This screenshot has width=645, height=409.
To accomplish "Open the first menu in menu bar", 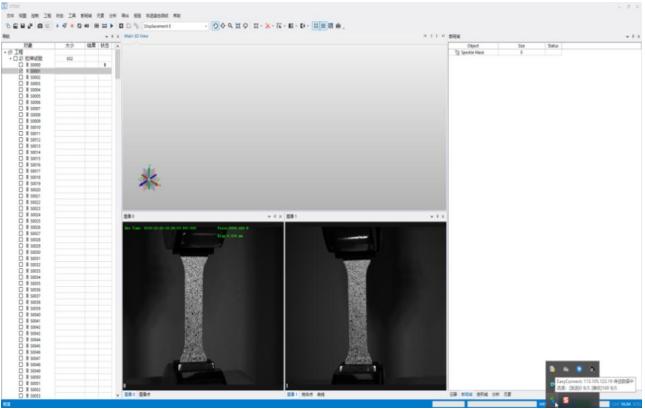I will click(x=10, y=16).
